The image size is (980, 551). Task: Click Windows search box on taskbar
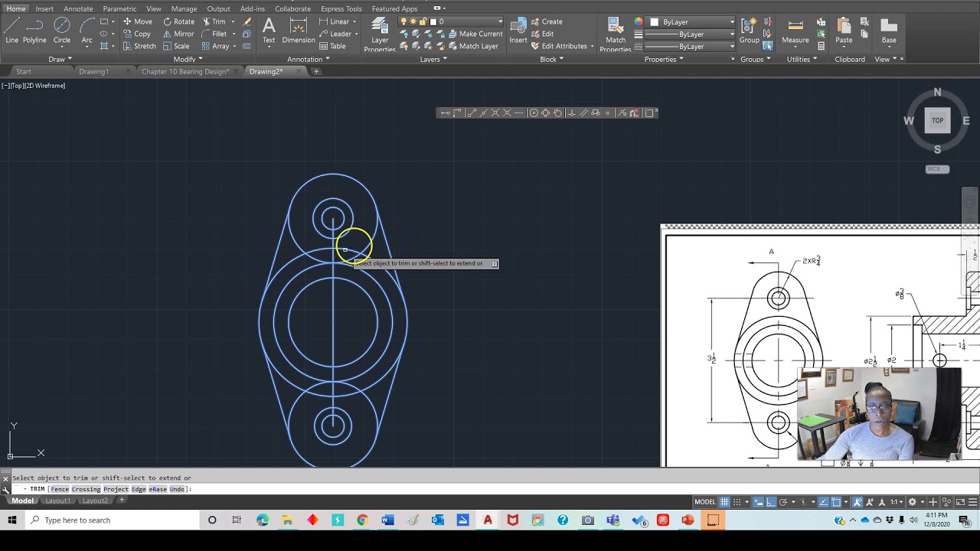tap(111, 520)
